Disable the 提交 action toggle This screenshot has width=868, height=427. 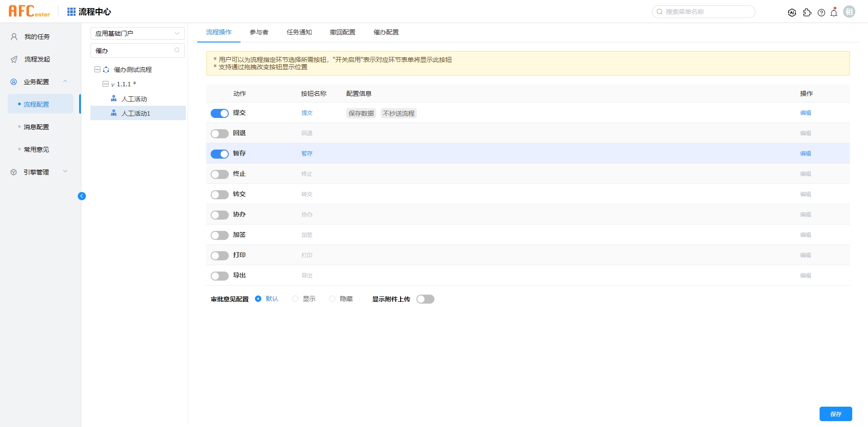pos(220,113)
